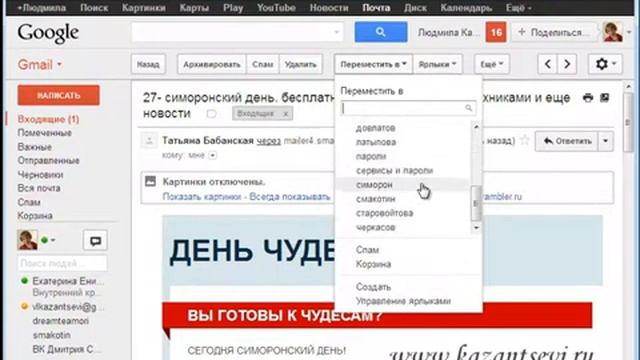The height and width of the screenshot is (360, 640).
Task: Open the Ещё toolbar dropdown
Action: pos(492,64)
